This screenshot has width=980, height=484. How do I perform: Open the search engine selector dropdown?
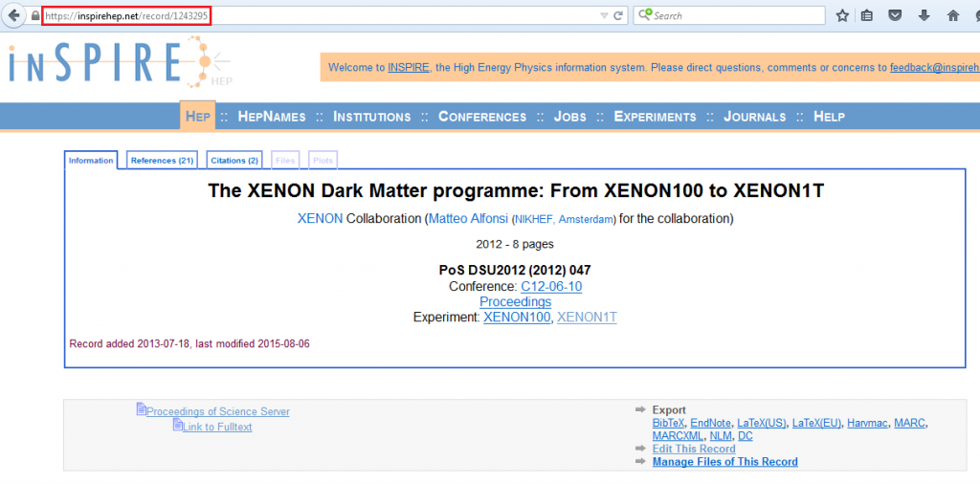click(x=646, y=15)
